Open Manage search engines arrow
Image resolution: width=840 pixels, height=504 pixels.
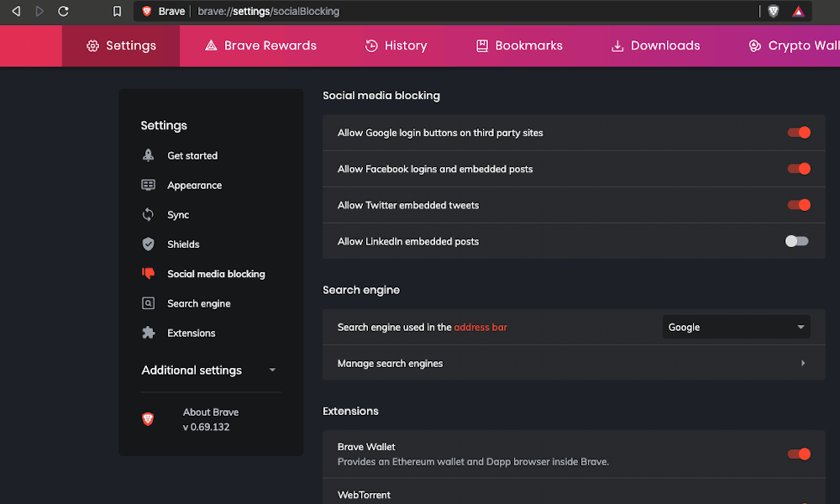point(802,363)
